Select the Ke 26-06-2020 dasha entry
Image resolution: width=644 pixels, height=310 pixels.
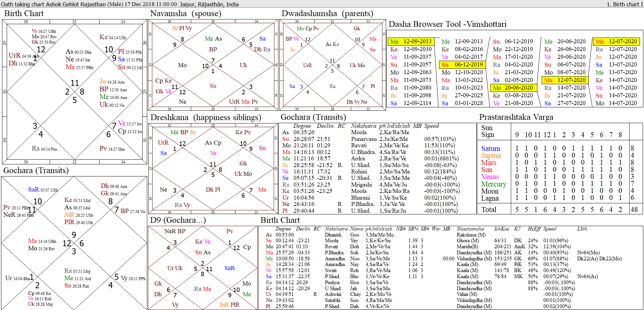click(x=565, y=49)
